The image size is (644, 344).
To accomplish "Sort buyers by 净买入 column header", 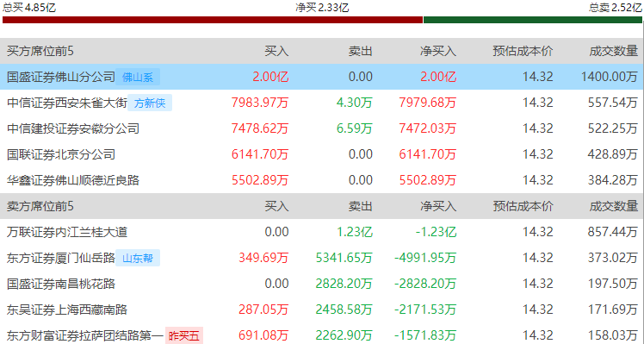I will [438, 51].
